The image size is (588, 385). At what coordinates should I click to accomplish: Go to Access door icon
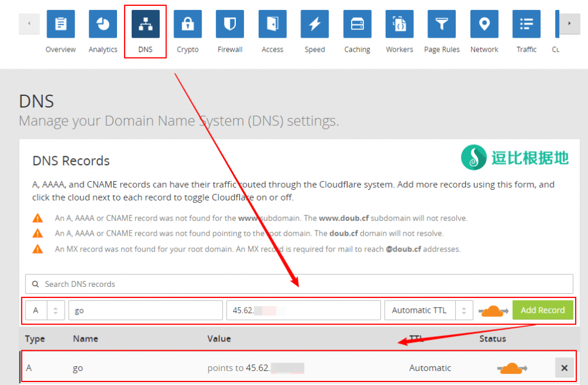[x=272, y=24]
